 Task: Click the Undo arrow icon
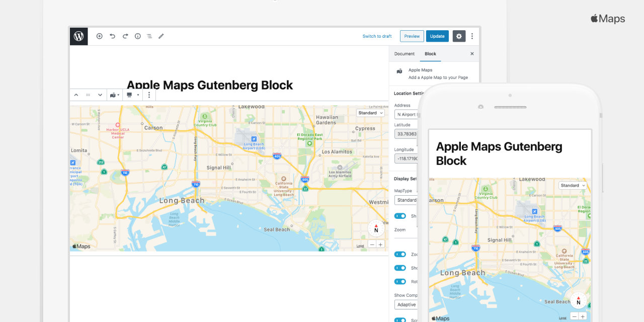coord(112,36)
